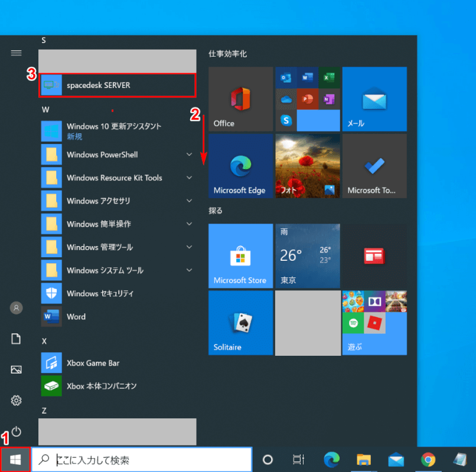476x472 pixels.
Task: Click the taskbar search box
Action: (x=142, y=460)
